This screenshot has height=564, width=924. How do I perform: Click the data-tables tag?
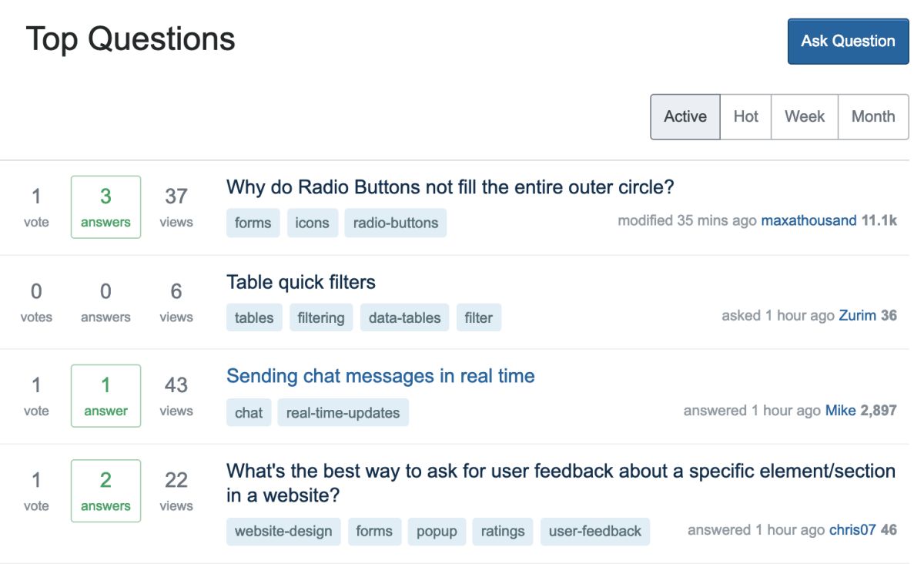(x=404, y=317)
